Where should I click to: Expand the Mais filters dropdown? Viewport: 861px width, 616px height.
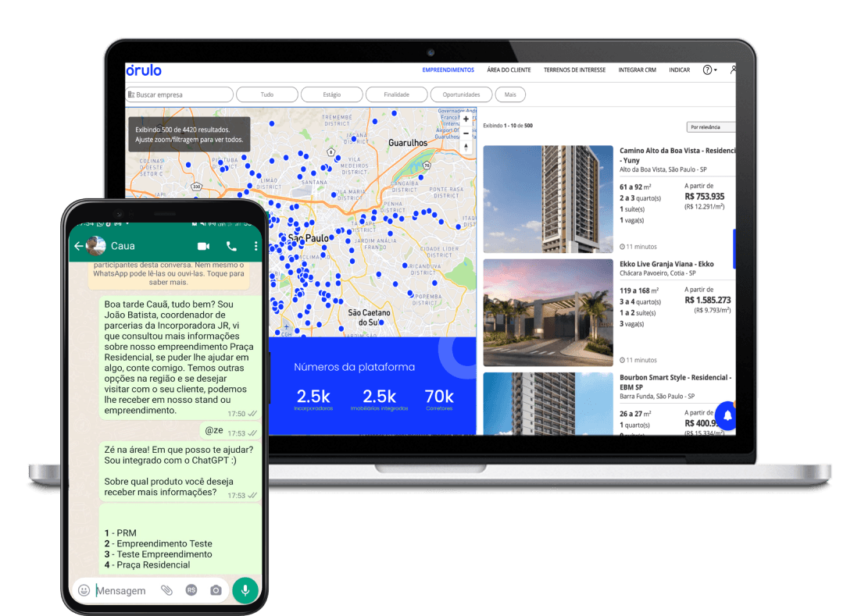pyautogui.click(x=510, y=95)
